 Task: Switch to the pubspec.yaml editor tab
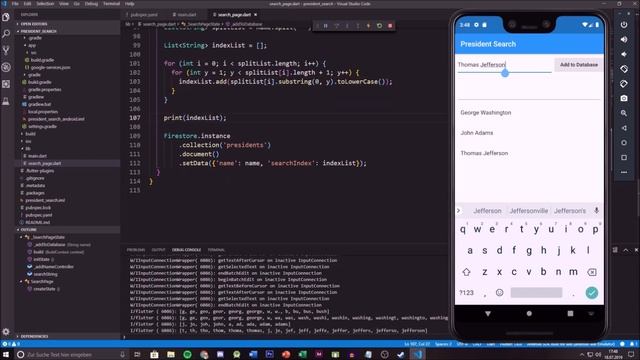pyautogui.click(x=144, y=15)
